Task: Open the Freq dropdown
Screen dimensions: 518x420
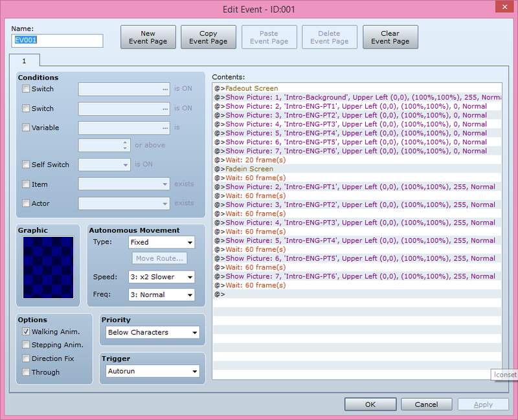Action: pyautogui.click(x=161, y=295)
